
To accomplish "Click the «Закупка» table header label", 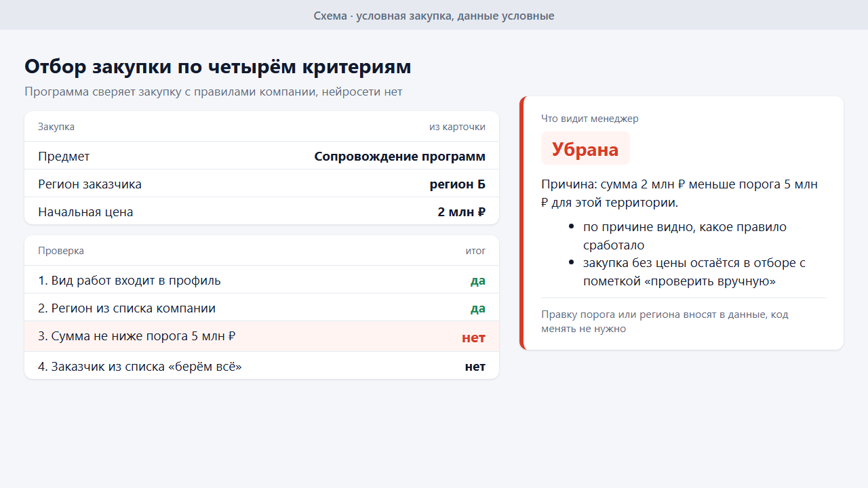I will tap(56, 127).
